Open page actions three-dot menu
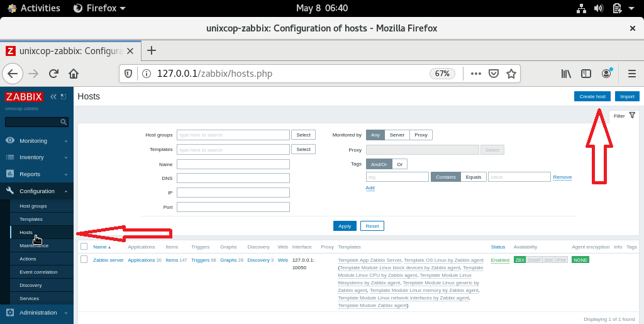The image size is (644, 324). [x=475, y=74]
